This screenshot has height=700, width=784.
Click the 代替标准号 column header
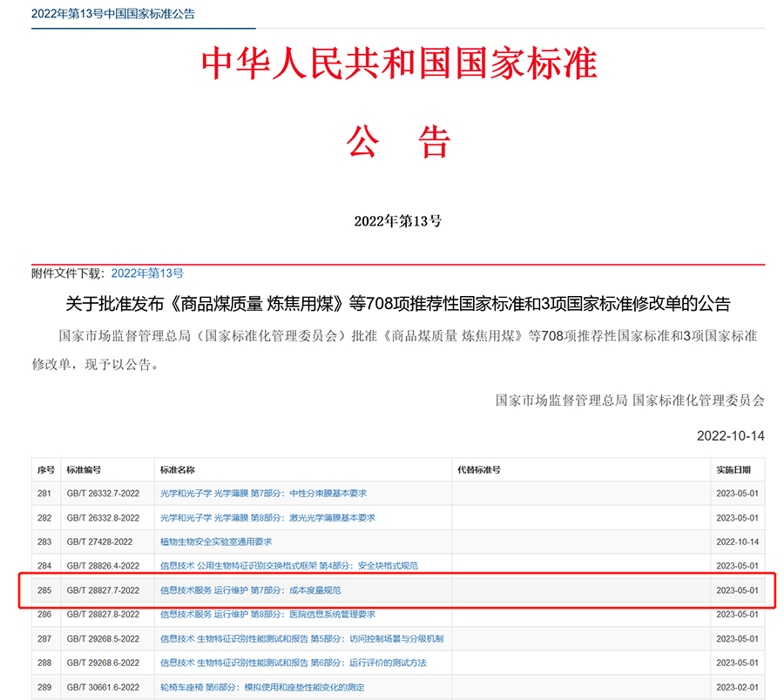(x=478, y=470)
